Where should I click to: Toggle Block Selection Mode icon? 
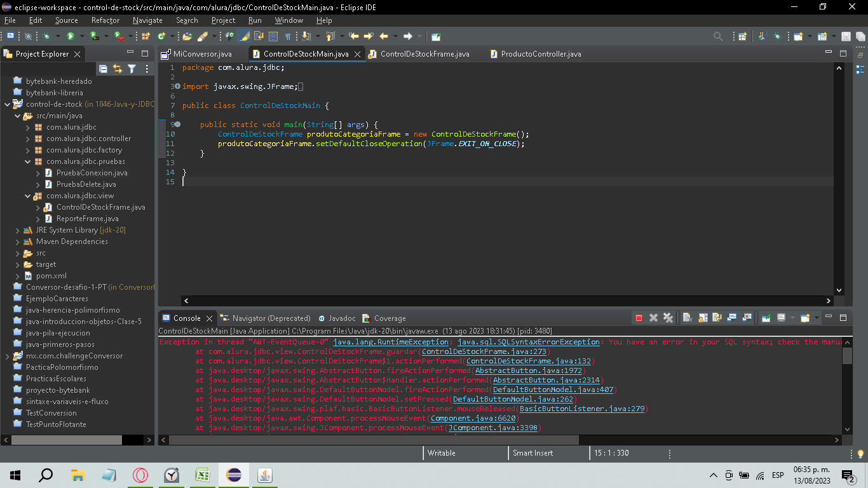pos(273,36)
